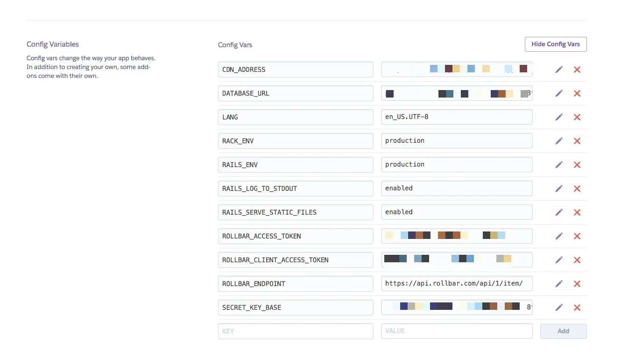Select the LANG key field
The height and width of the screenshot is (364, 635).
tap(296, 117)
